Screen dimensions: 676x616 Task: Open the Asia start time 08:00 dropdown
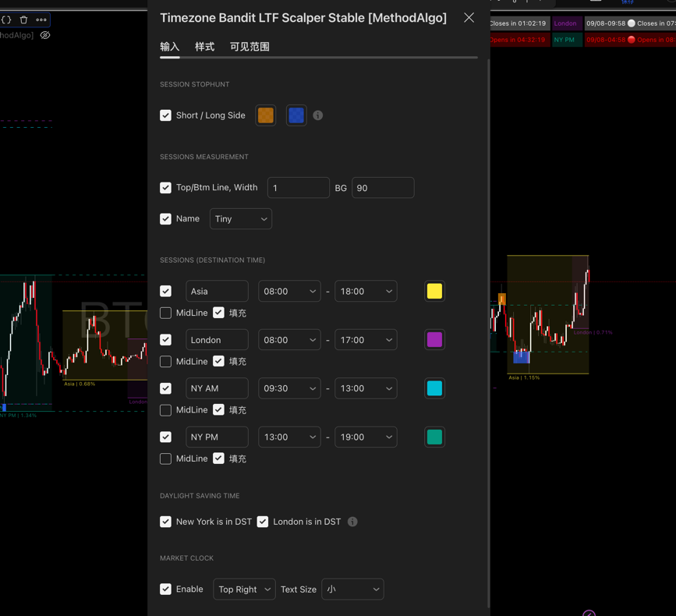pyautogui.click(x=289, y=291)
